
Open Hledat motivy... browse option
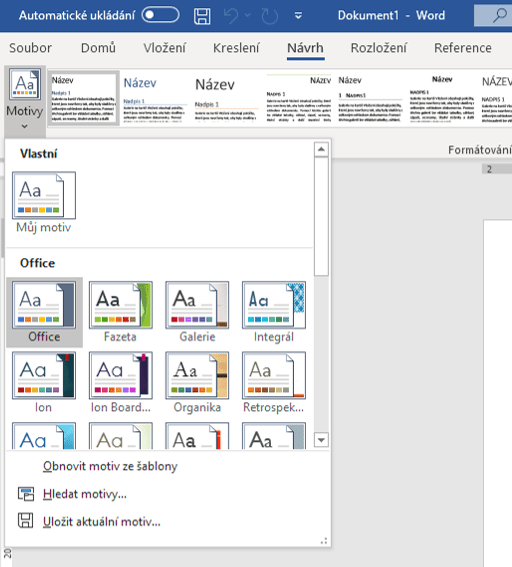(85, 494)
